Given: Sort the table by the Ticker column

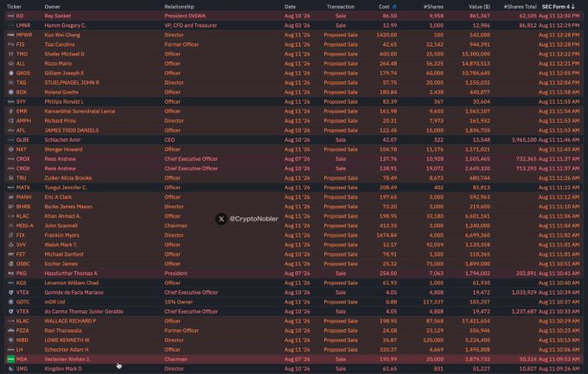Looking at the screenshot, I should (14, 7).
